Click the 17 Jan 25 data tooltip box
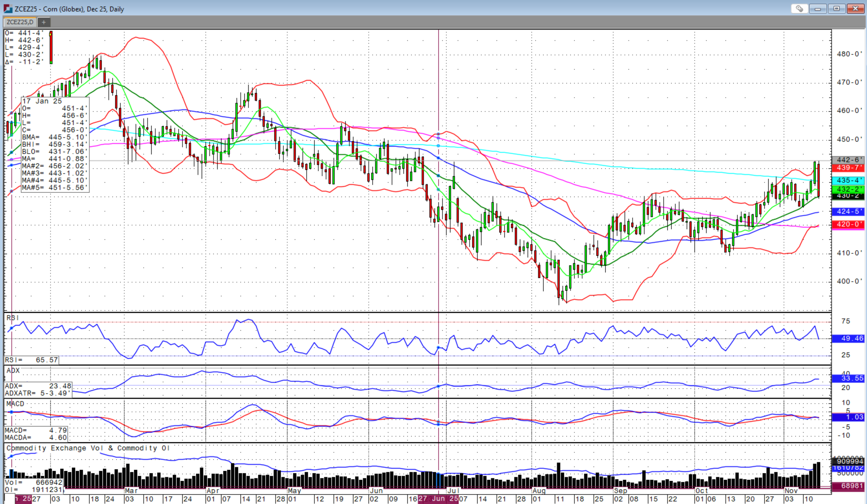867x504 pixels. [x=55, y=144]
